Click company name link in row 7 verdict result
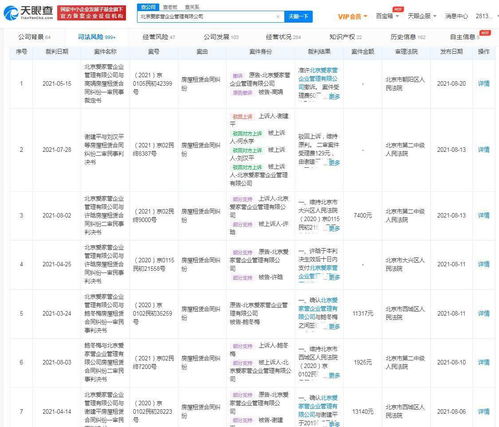Image resolution: width=499 pixels, height=427 pixels. pyautogui.click(x=318, y=406)
